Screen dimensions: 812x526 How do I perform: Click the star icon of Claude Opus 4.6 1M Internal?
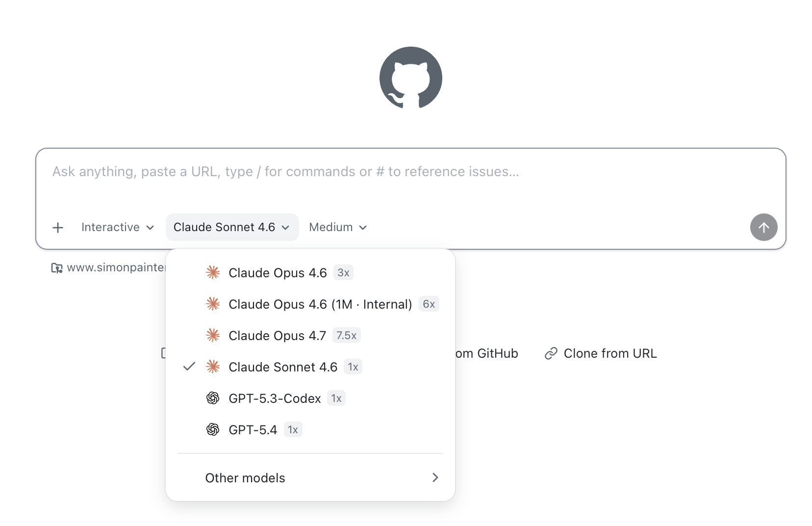pyautogui.click(x=213, y=304)
